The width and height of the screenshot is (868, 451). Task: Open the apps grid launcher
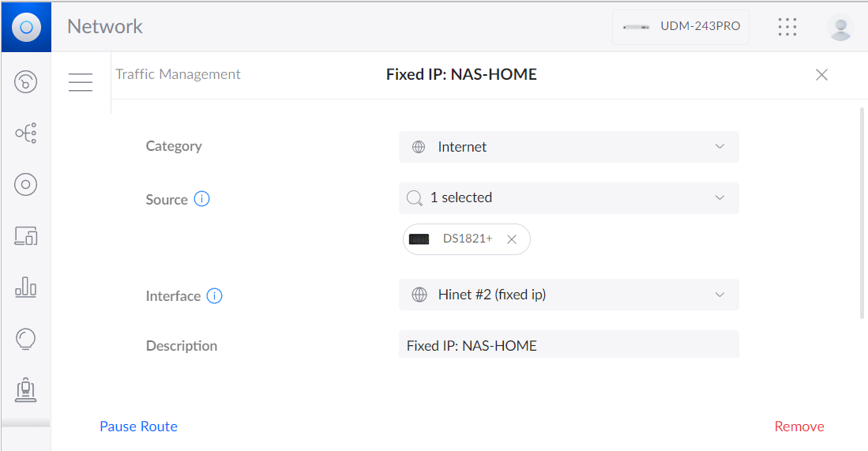[787, 27]
